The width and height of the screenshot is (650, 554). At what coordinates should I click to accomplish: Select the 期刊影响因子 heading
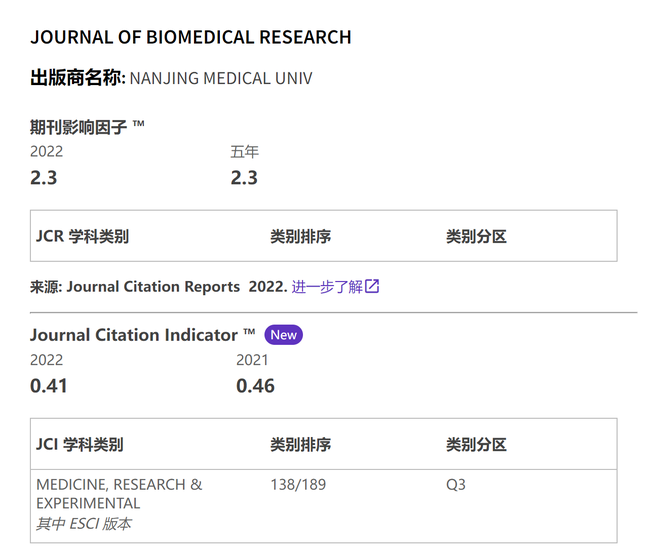(78, 127)
